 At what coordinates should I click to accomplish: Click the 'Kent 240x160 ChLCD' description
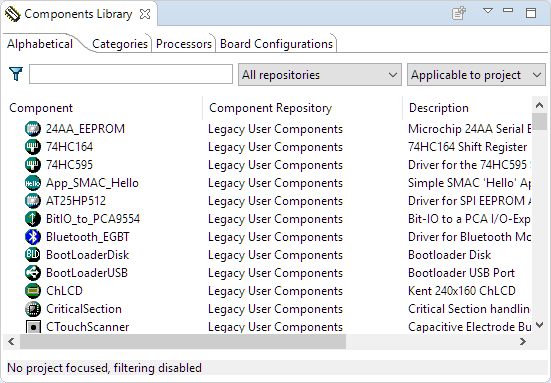462,291
